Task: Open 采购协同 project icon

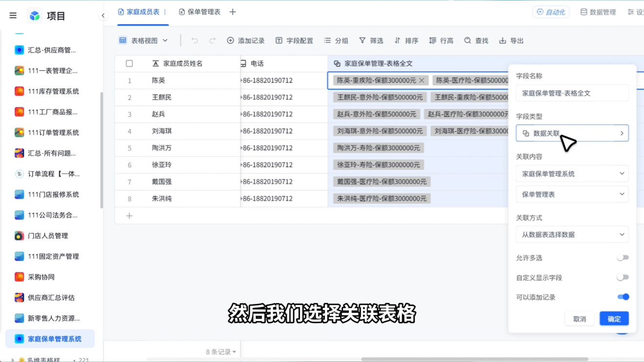Action: pyautogui.click(x=20, y=277)
